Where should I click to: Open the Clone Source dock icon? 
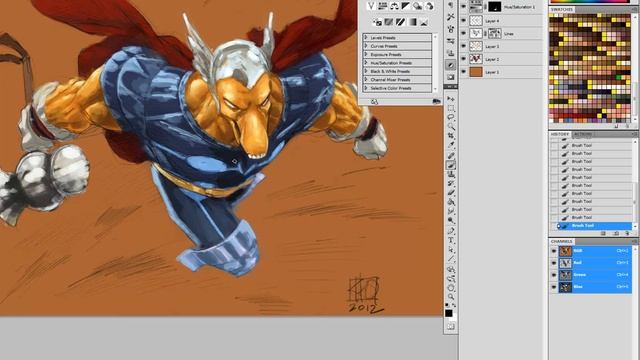pos(451,53)
